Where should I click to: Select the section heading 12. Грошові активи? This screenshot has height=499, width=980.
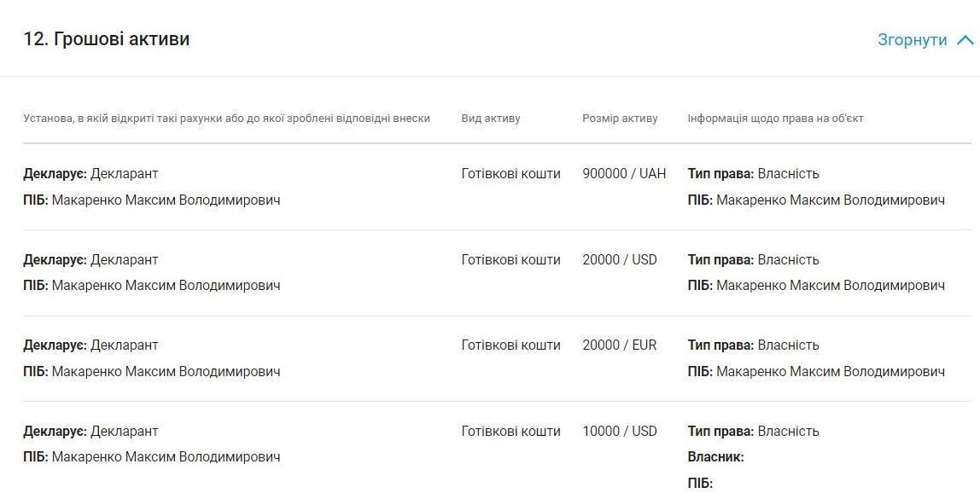pos(106,38)
